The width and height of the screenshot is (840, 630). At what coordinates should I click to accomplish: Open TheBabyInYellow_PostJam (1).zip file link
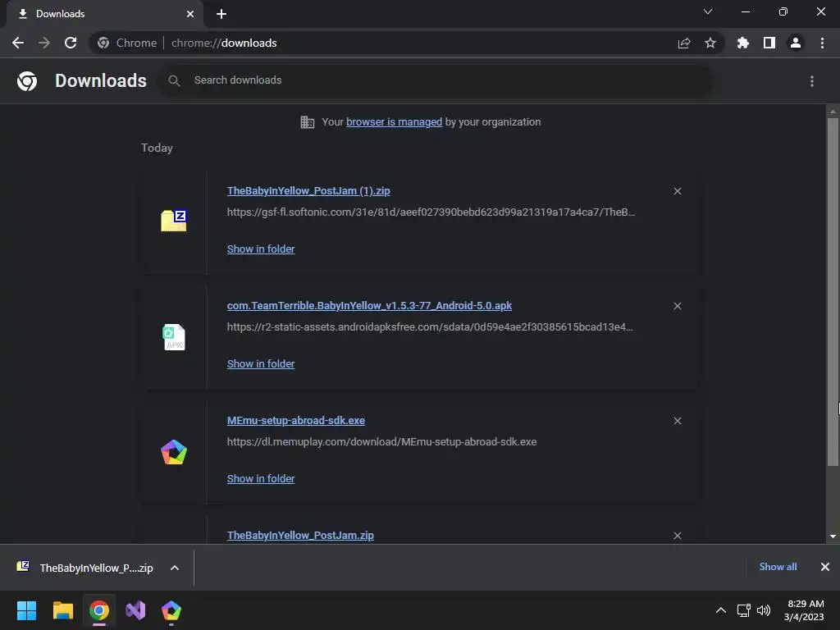(x=308, y=190)
